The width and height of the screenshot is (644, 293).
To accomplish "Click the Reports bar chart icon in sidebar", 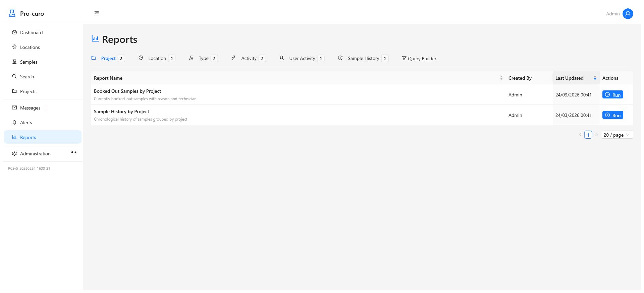I will (x=14, y=137).
